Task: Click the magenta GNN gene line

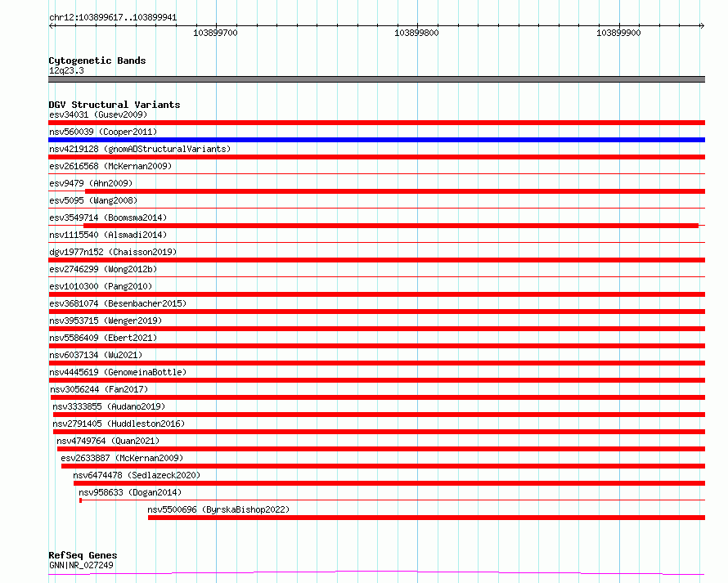Action: (376, 573)
